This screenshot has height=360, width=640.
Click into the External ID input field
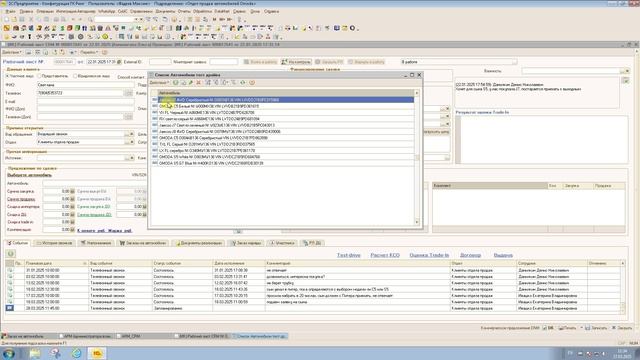[x=160, y=62]
